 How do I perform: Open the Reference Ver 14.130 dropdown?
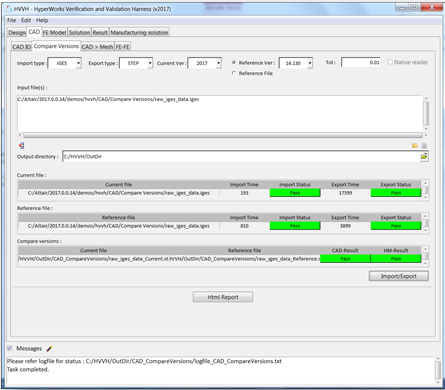310,63
